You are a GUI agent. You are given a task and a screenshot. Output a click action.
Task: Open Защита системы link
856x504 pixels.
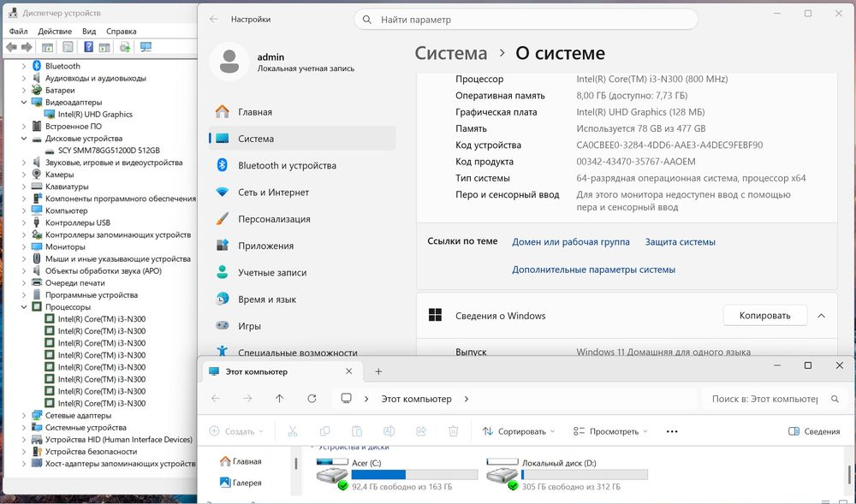[x=681, y=241]
